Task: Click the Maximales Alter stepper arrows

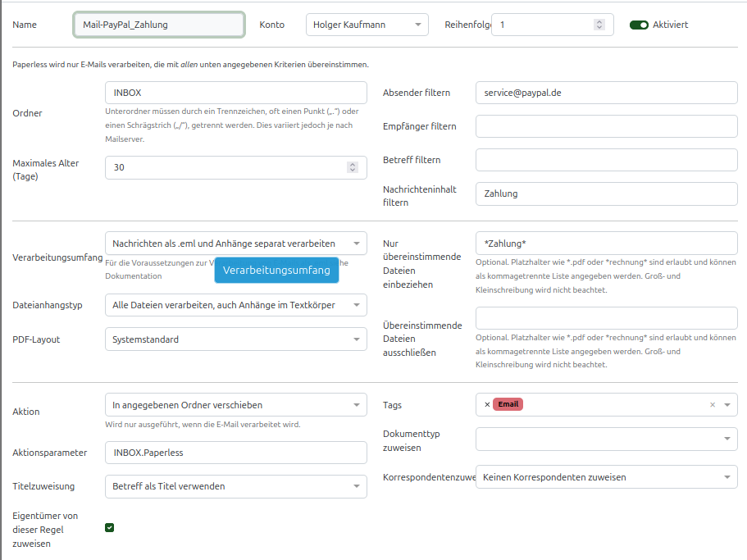Action: click(x=353, y=167)
